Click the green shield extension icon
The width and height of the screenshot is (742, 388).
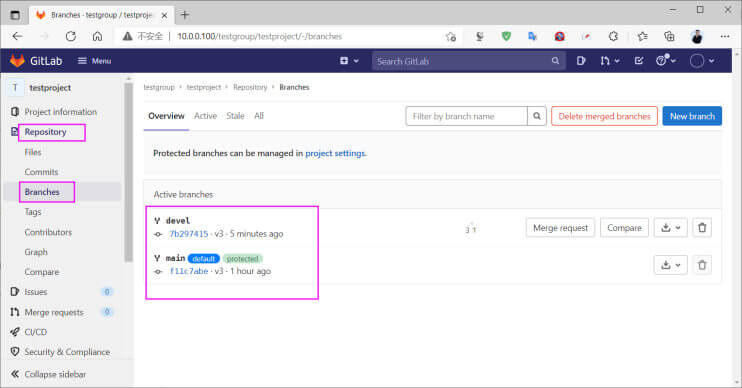(x=506, y=36)
